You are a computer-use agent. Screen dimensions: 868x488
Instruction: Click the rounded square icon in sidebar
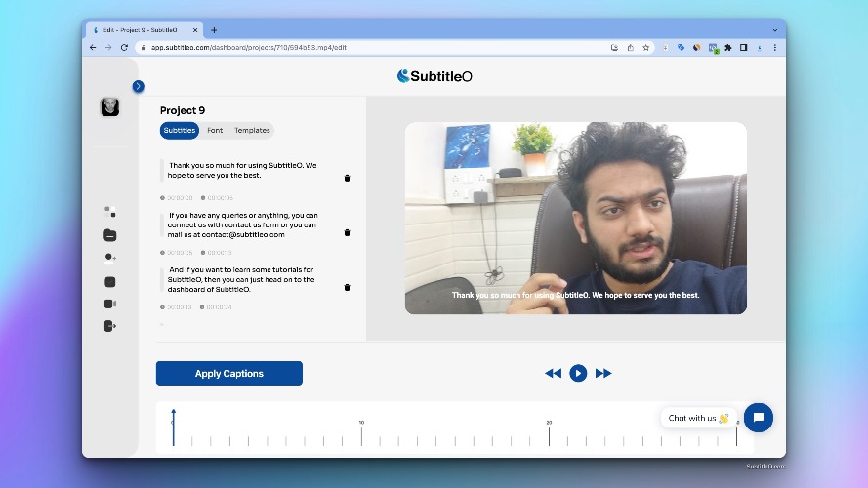coord(110,282)
